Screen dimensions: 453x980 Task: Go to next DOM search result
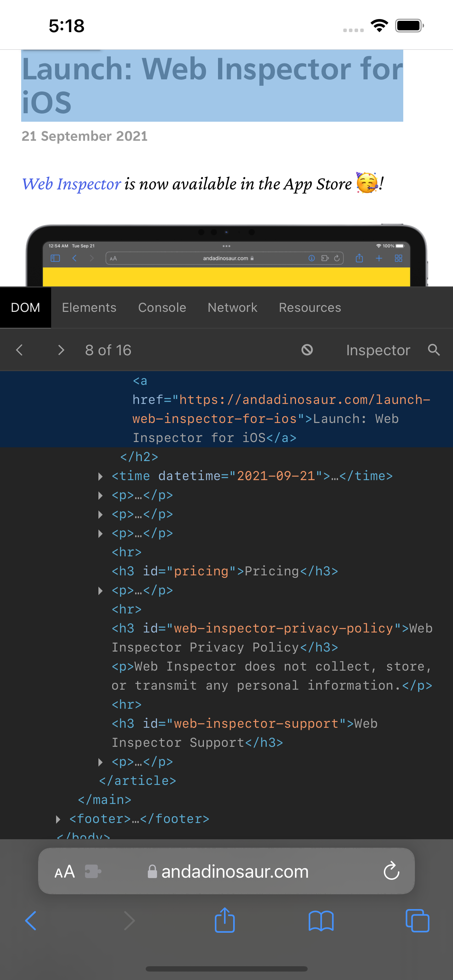click(61, 350)
